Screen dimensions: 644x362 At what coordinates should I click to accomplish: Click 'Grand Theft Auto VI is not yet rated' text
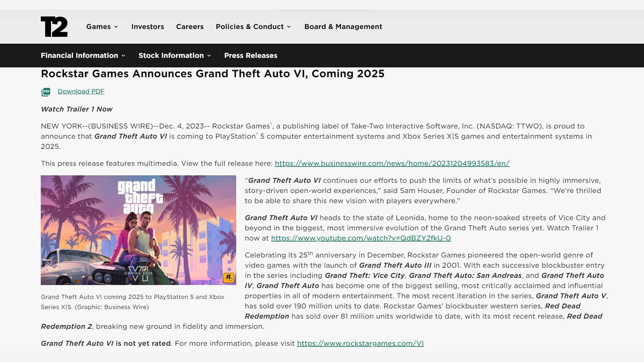(106, 343)
